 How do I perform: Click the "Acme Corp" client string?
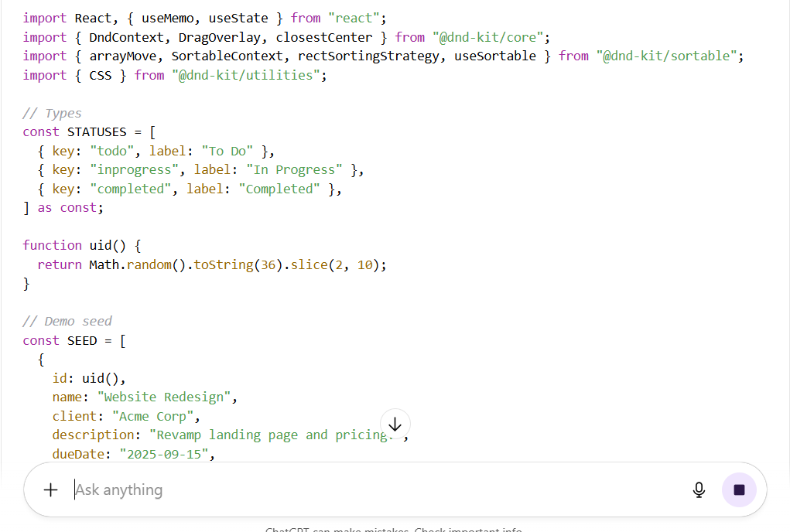pos(152,416)
